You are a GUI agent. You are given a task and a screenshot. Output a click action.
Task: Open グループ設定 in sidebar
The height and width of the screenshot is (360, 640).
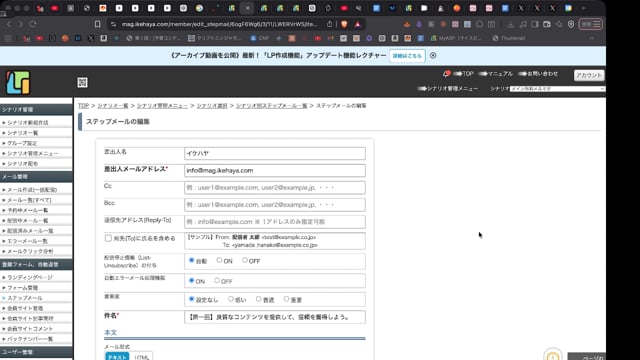click(x=22, y=143)
